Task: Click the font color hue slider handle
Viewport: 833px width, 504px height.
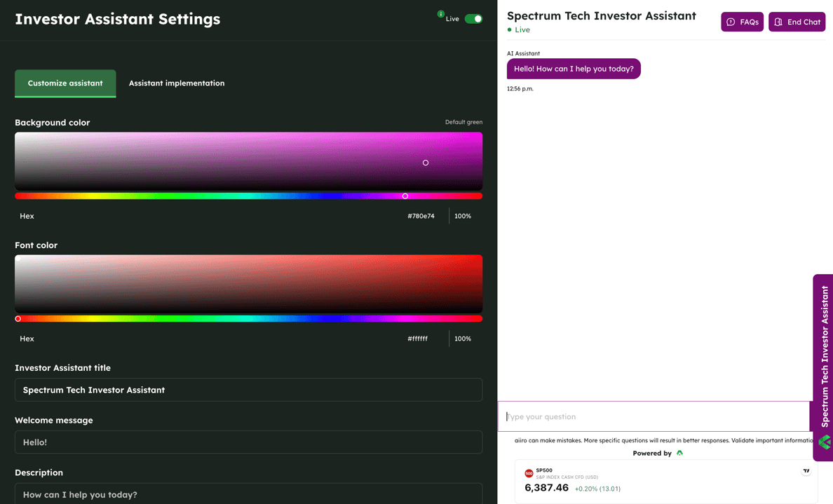Action: tap(18, 319)
